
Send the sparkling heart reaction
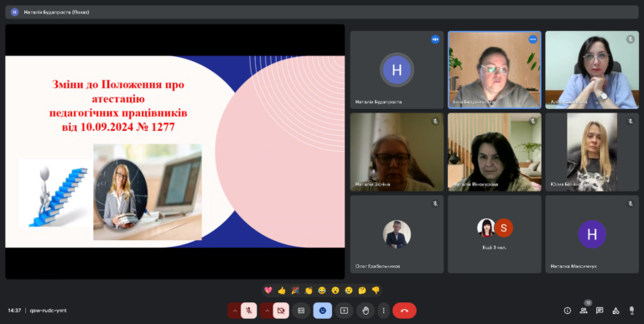click(268, 290)
